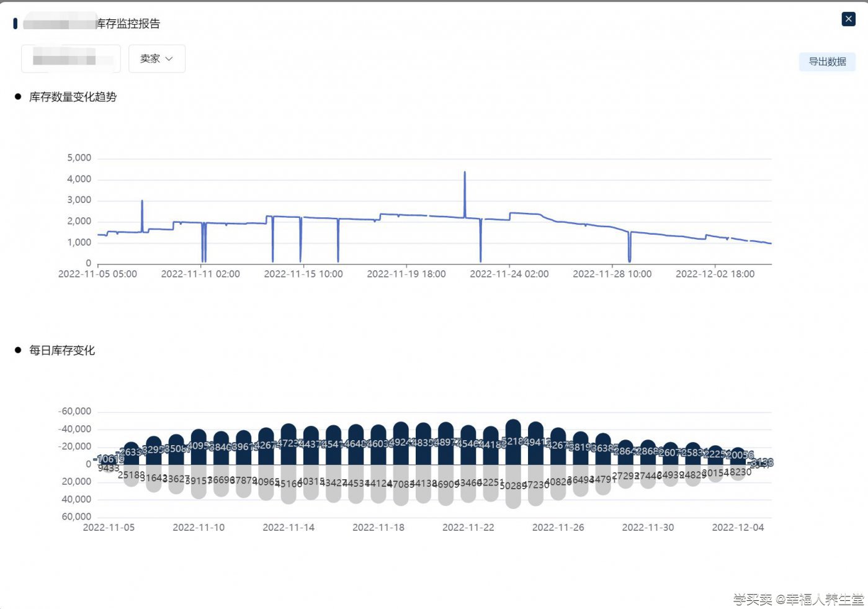
Task: Click the 库存数量变化趋势 section heading
Action: tap(73, 97)
